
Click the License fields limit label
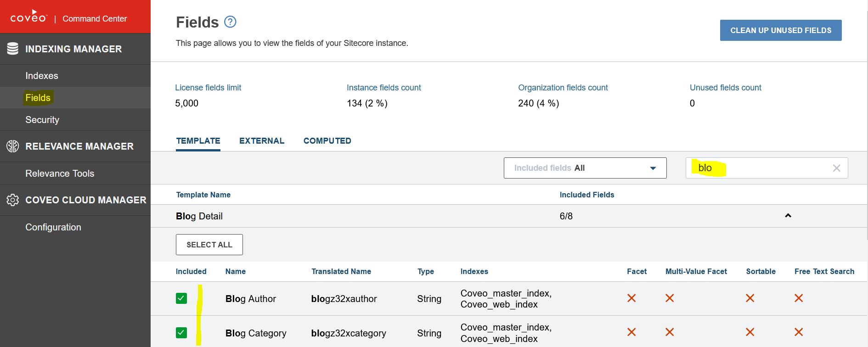[x=208, y=88]
